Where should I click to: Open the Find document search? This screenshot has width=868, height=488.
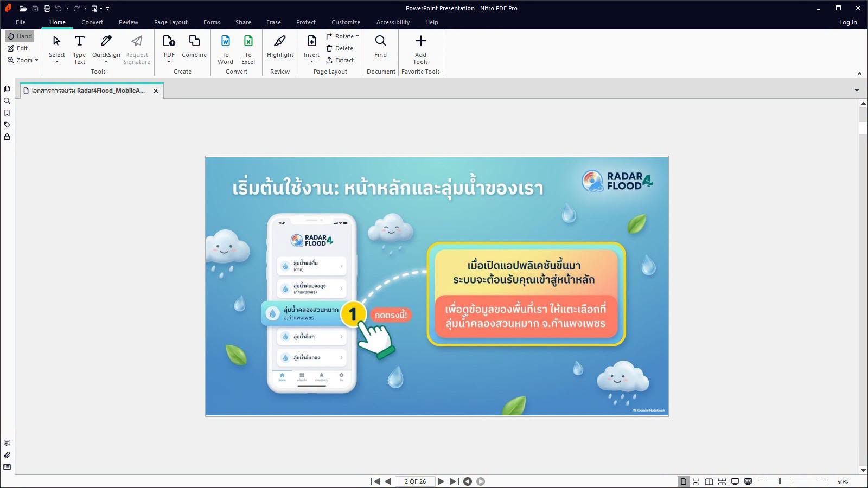pyautogui.click(x=380, y=47)
